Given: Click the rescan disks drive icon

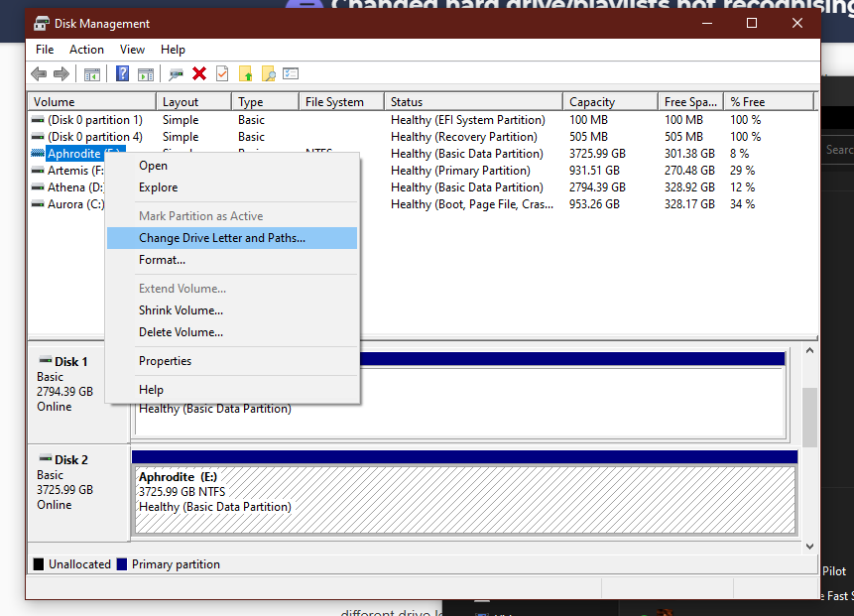Looking at the screenshot, I should (176, 74).
